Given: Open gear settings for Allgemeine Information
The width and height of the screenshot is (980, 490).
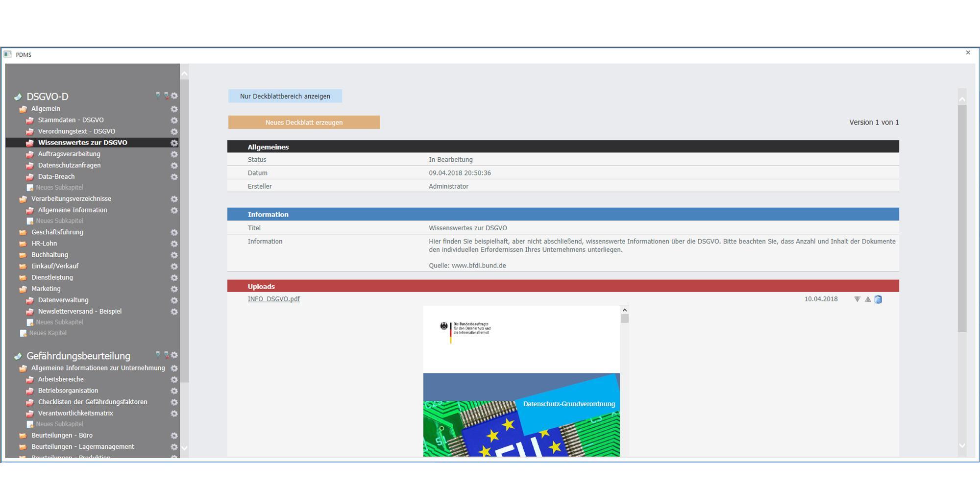Looking at the screenshot, I should 174,210.
